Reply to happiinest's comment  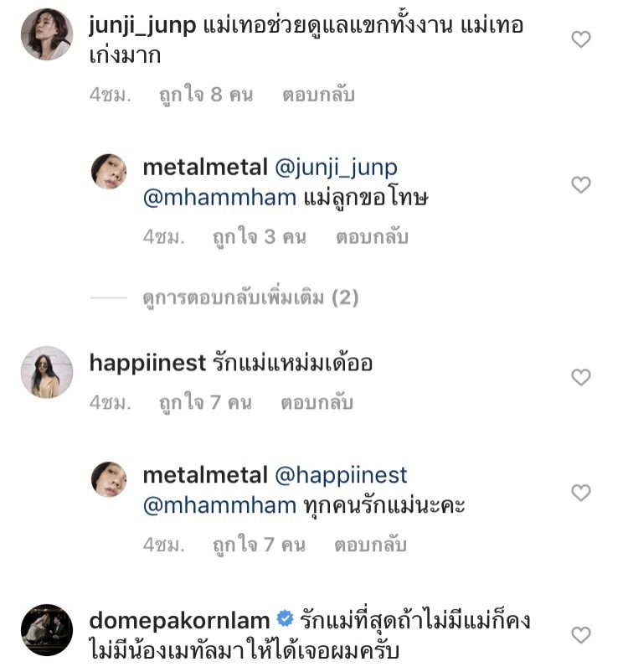[318, 403]
